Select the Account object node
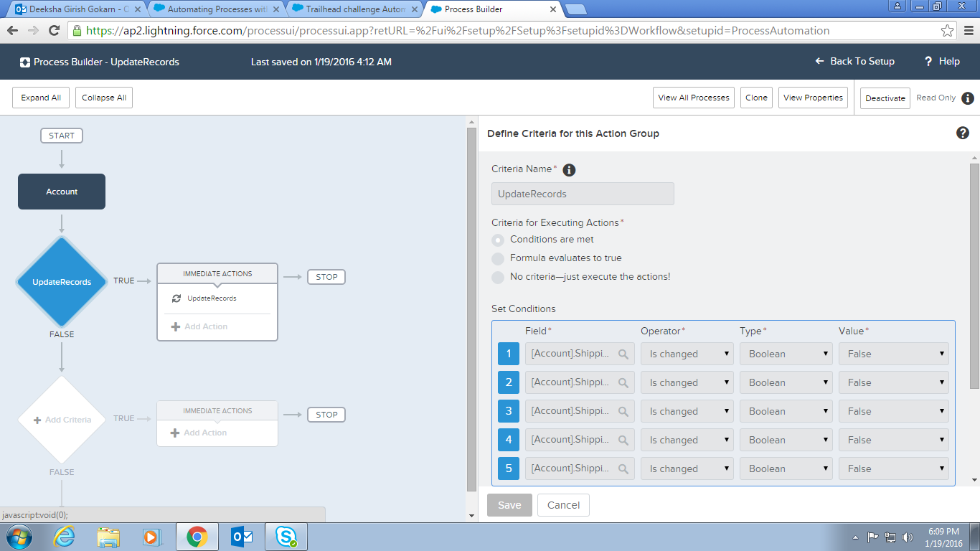Screen dimensions: 980x551 (62, 192)
